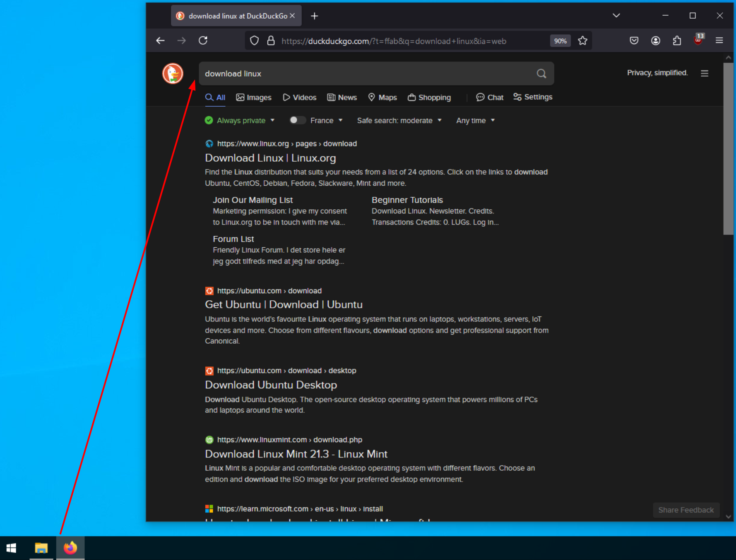The image size is (736, 560).
Task: Switch to the Shopping tab
Action: pos(429,98)
